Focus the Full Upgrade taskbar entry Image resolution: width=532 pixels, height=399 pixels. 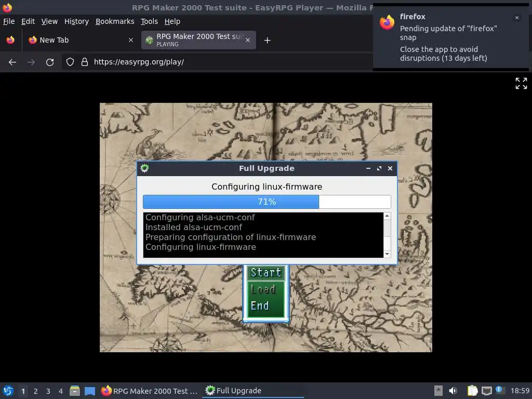tap(253, 391)
